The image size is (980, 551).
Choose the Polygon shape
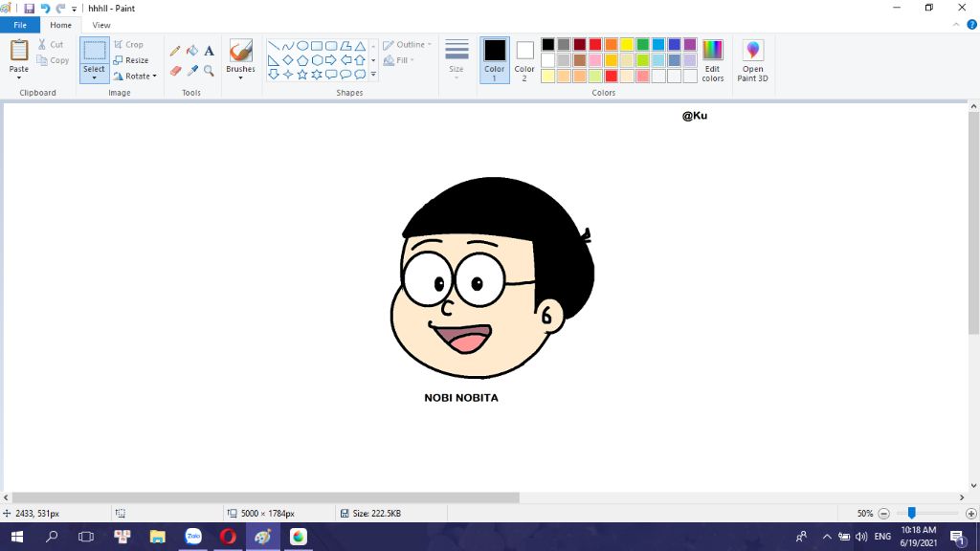coord(345,46)
